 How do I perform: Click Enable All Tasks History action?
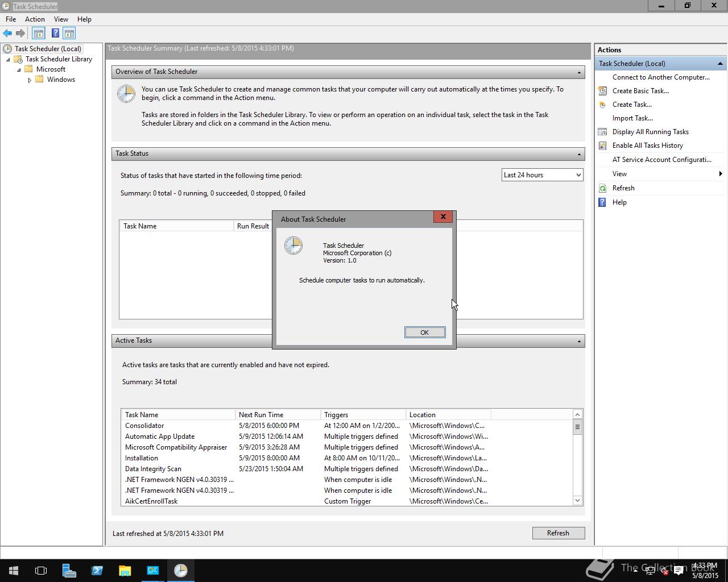(x=648, y=145)
